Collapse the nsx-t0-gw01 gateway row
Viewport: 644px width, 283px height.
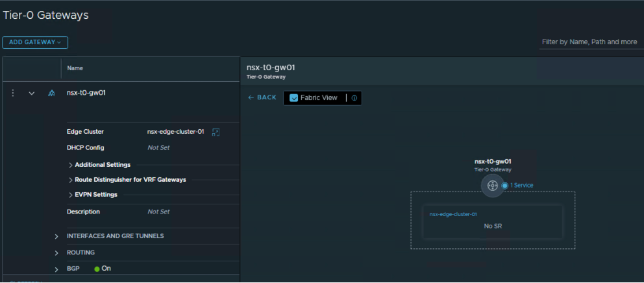(31, 93)
